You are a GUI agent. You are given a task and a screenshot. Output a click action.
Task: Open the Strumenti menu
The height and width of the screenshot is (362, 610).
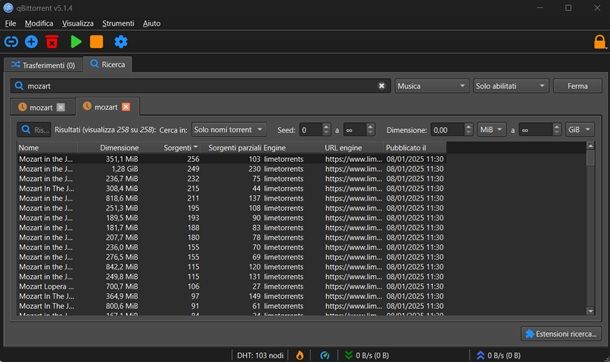coord(118,23)
